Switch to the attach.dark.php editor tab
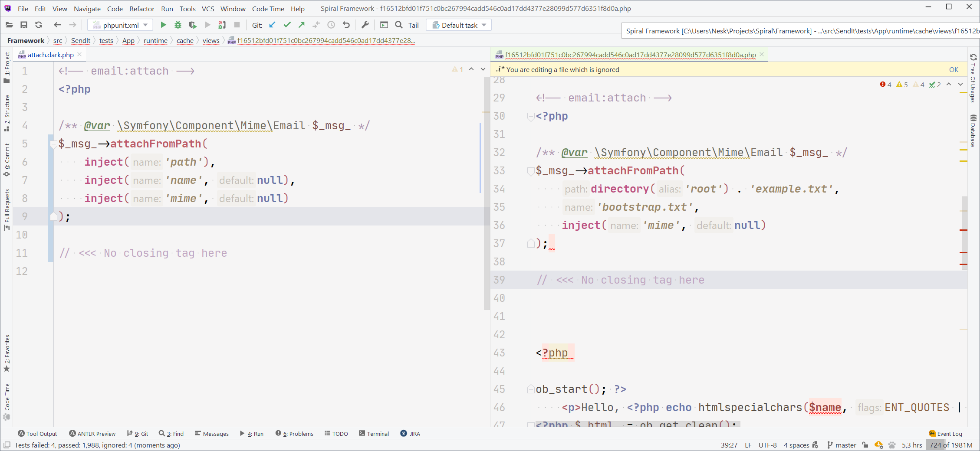This screenshot has height=451, width=980. [x=50, y=55]
